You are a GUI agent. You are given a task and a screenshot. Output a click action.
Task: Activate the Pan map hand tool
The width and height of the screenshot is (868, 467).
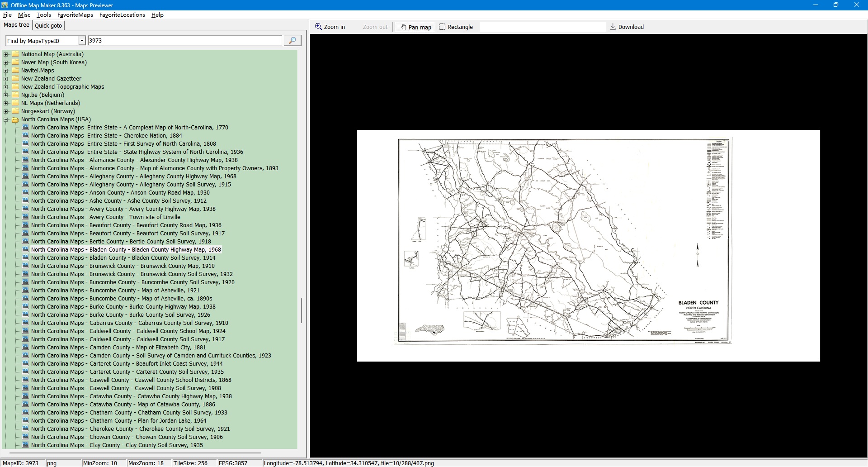[415, 27]
